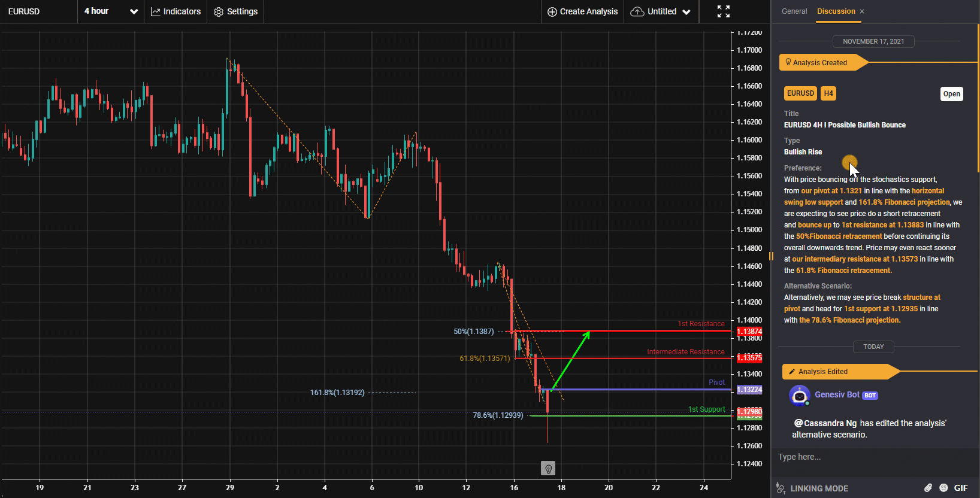Click the 1.13224 pivot price label
Screen dimensions: 980x498
coord(749,390)
